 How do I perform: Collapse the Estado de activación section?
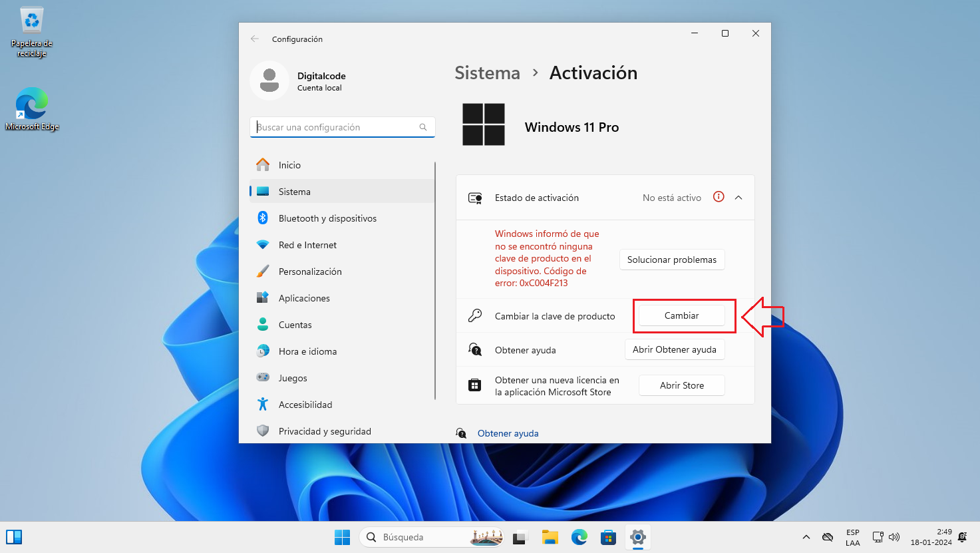738,198
